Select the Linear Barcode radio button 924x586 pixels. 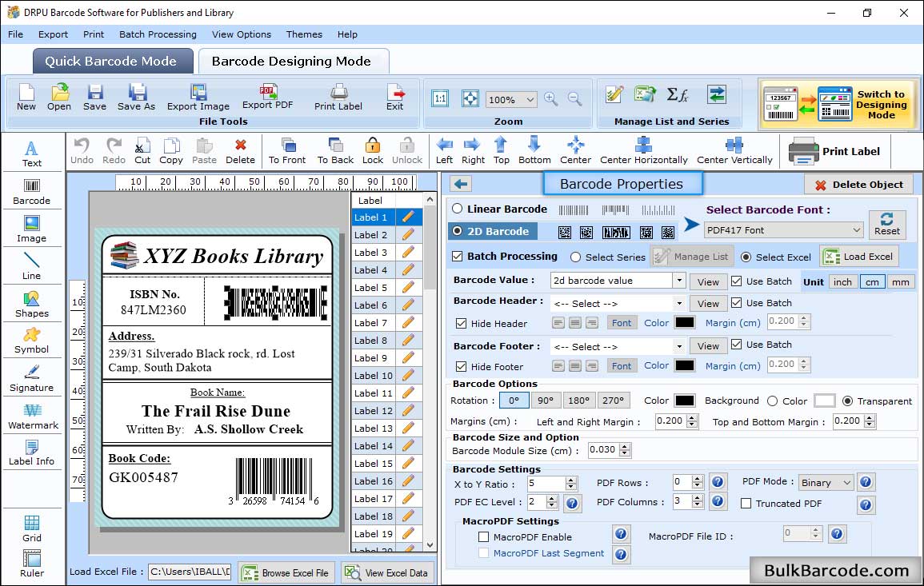[458, 209]
